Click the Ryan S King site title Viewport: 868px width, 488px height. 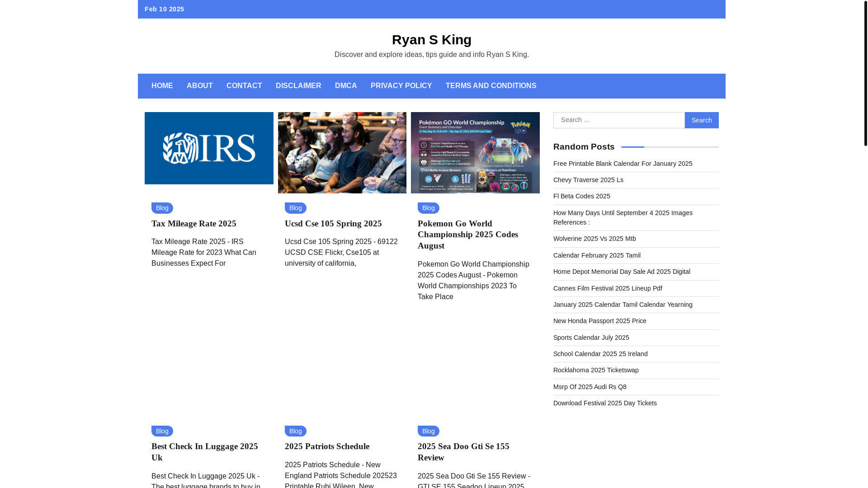[x=432, y=40]
